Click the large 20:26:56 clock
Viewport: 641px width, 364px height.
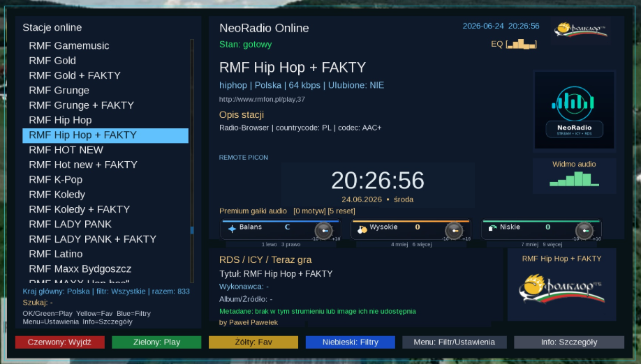(378, 181)
